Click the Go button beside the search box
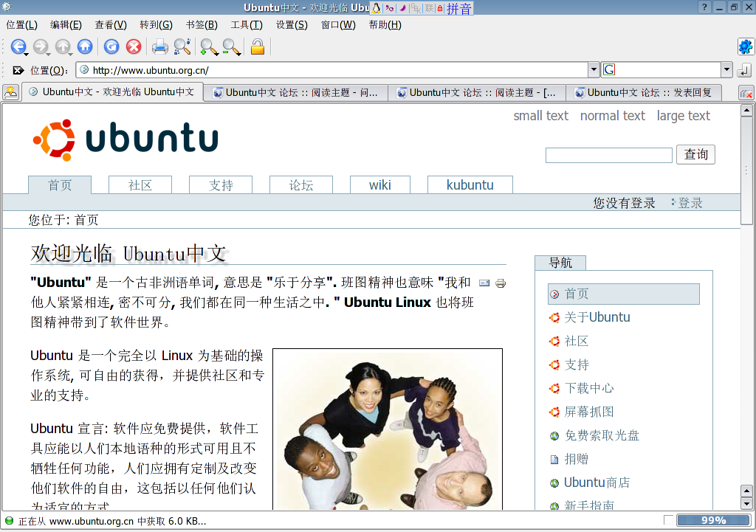 (x=744, y=70)
